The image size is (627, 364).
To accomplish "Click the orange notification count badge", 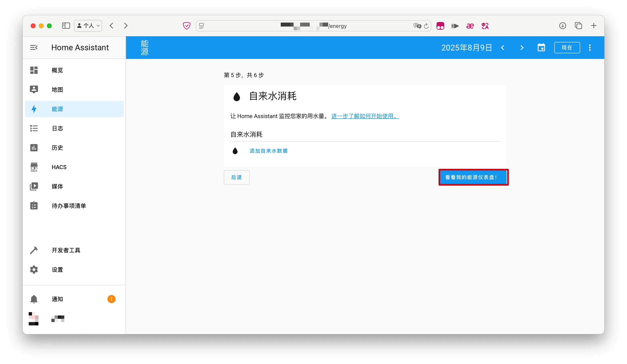I will [x=111, y=299].
